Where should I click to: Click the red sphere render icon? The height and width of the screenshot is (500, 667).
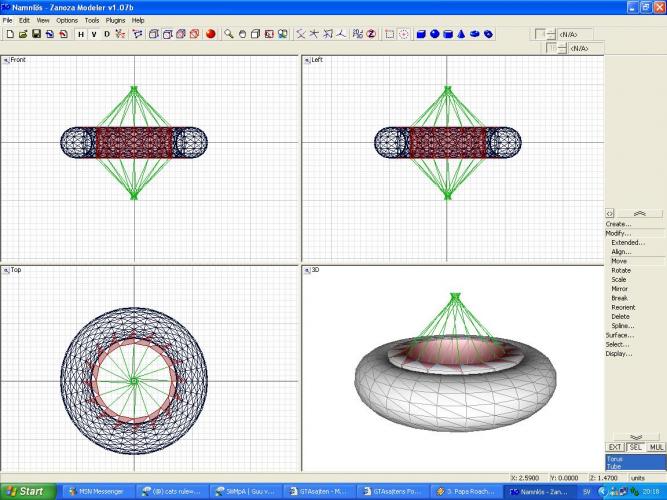(x=210, y=34)
